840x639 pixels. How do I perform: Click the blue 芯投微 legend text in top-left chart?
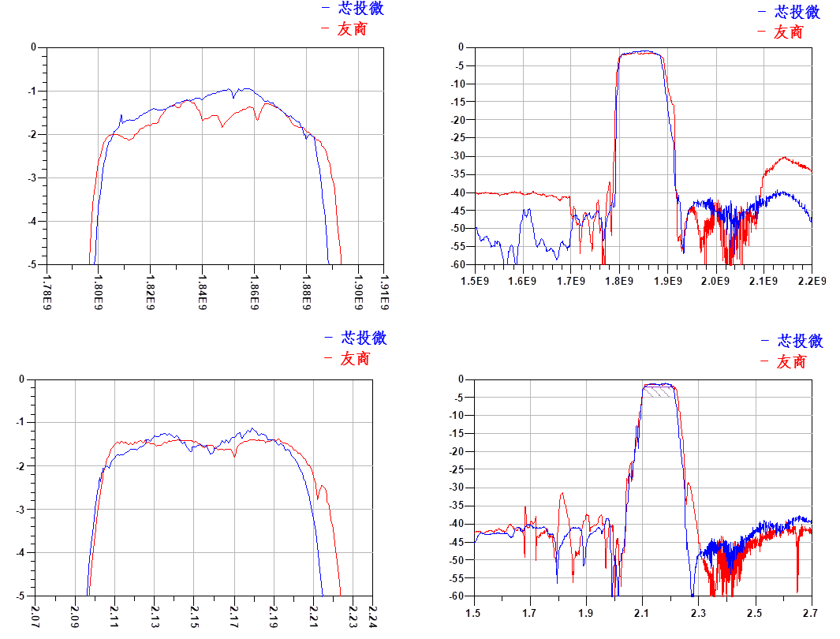pos(360,9)
